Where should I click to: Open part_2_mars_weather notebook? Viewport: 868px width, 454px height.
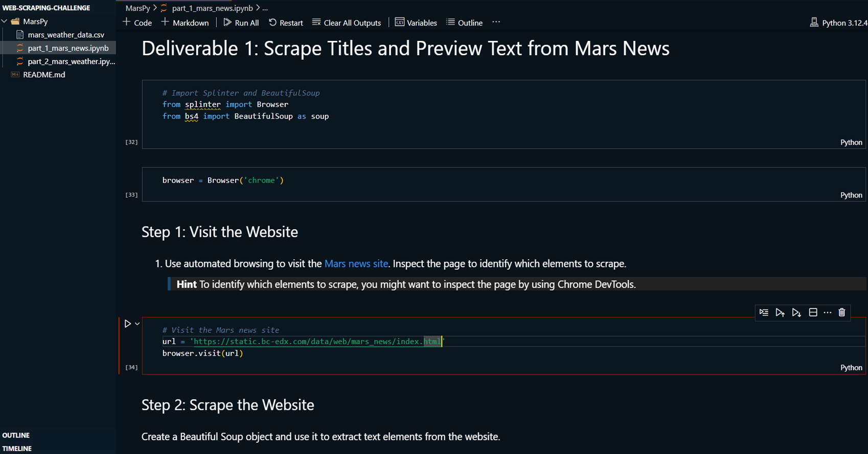[x=71, y=61]
